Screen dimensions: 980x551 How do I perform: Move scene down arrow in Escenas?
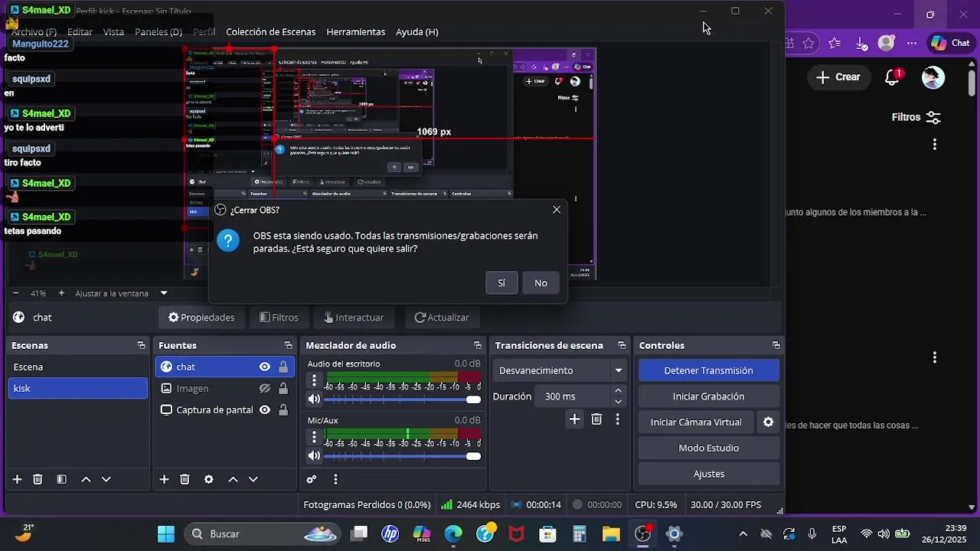[x=106, y=480]
